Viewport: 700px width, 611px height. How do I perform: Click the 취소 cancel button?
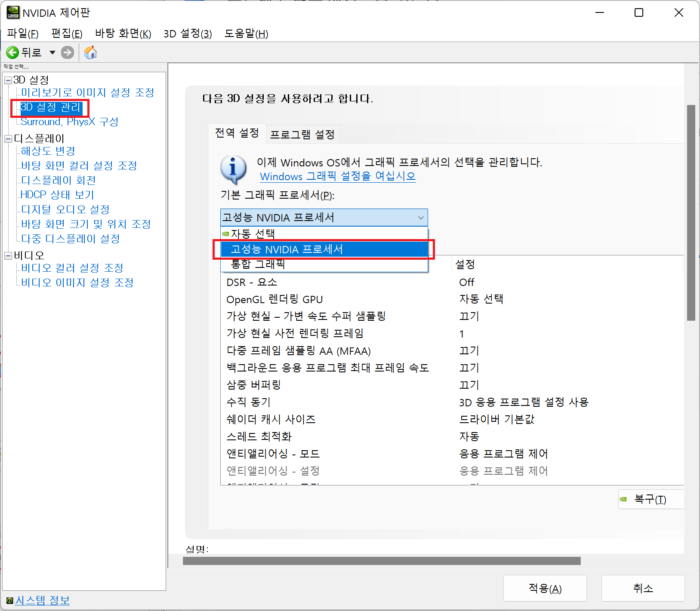643,588
